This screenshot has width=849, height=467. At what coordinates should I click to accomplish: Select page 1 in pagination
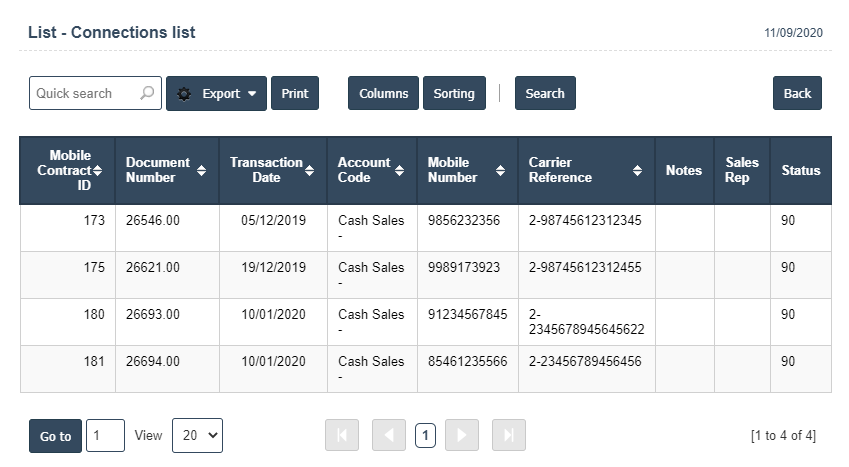coord(425,435)
